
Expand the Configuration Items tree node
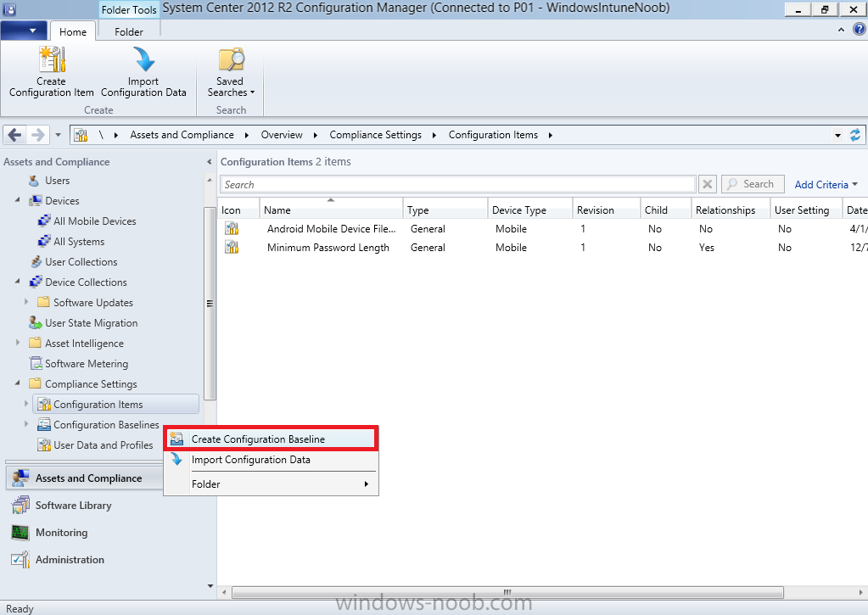(26, 404)
